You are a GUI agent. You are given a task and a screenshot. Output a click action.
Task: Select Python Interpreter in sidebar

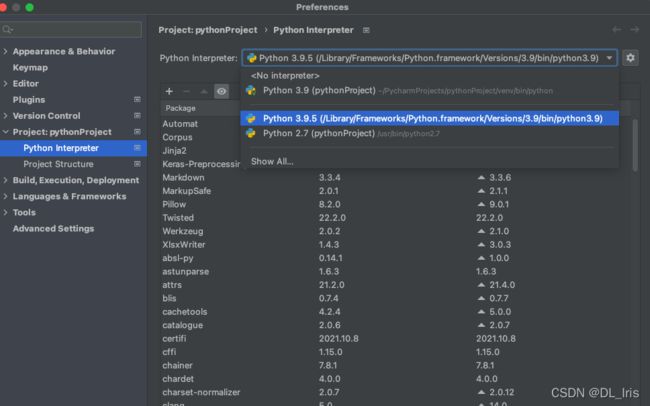73,148
